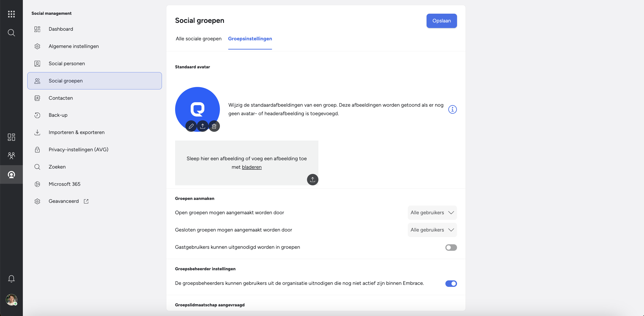Switch to the Groepsinstellingen tab
This screenshot has width=644, height=316.
click(x=250, y=39)
